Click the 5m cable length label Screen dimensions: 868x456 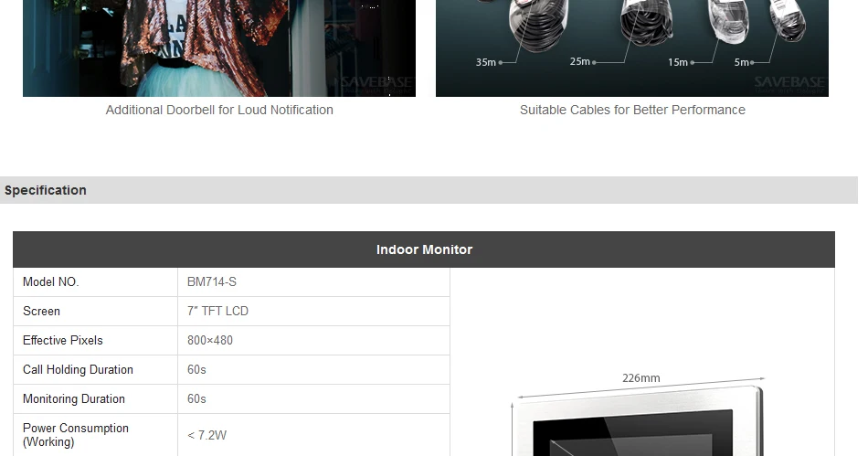(741, 62)
